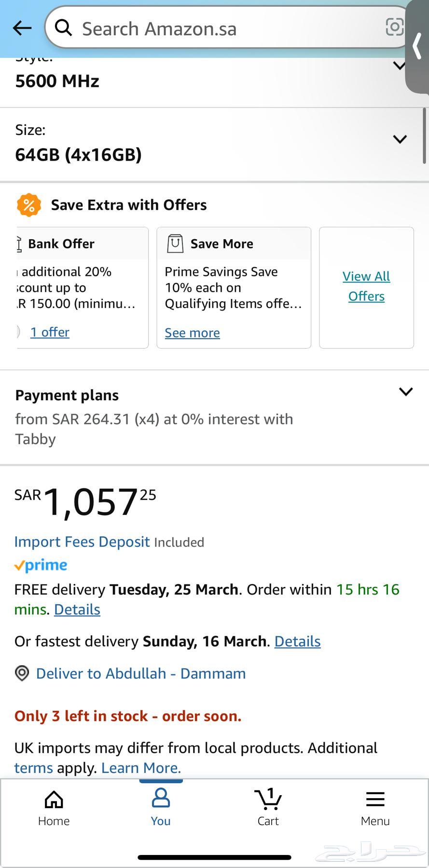The width and height of the screenshot is (429, 868).
Task: Open the Cart icon
Action: tap(268, 809)
